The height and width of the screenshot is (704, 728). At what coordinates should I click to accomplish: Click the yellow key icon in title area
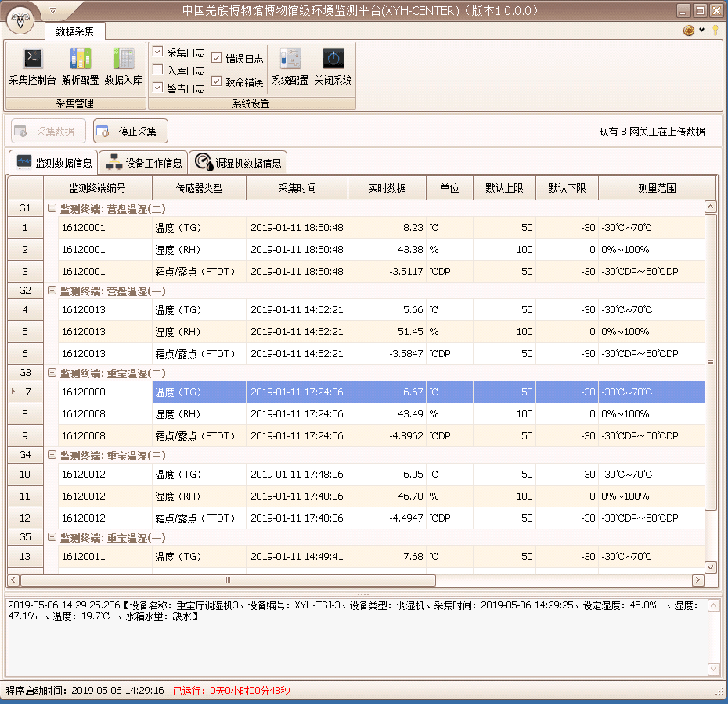(x=715, y=31)
